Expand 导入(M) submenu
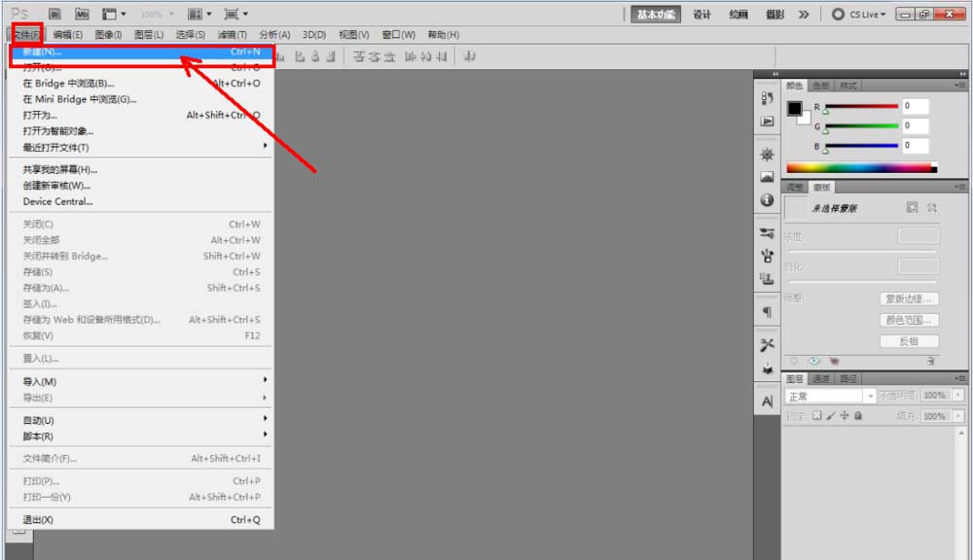 (141, 381)
